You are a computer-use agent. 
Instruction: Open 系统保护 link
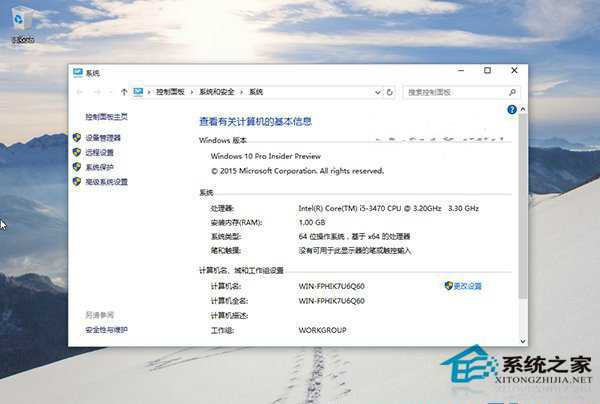99,167
